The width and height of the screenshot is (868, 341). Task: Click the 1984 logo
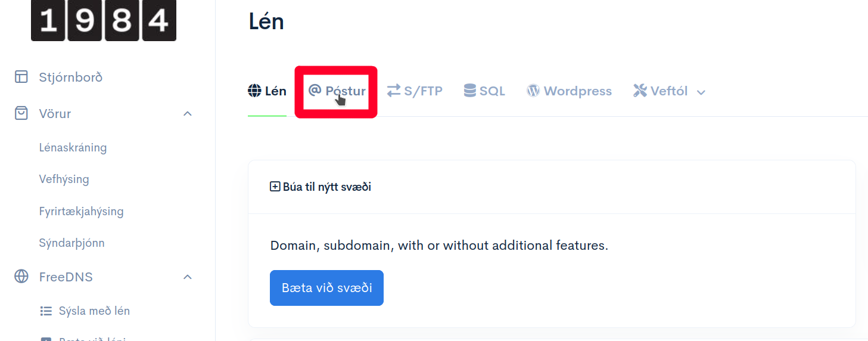103,20
